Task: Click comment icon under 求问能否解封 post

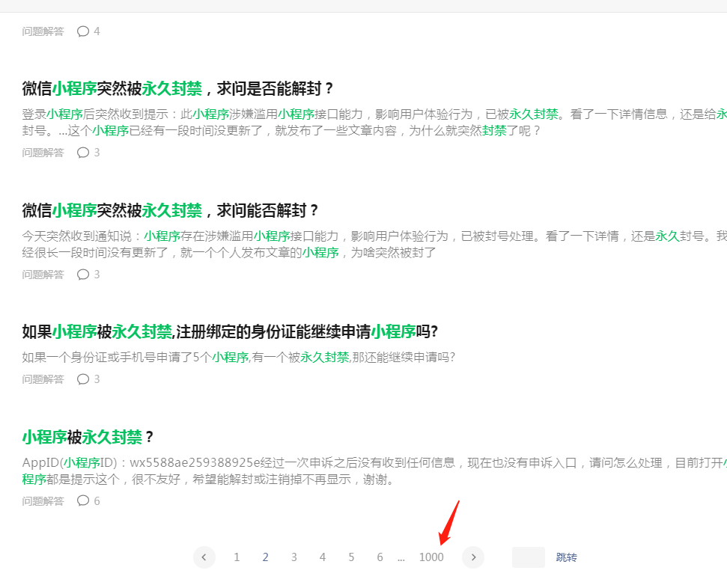Action: tap(83, 275)
